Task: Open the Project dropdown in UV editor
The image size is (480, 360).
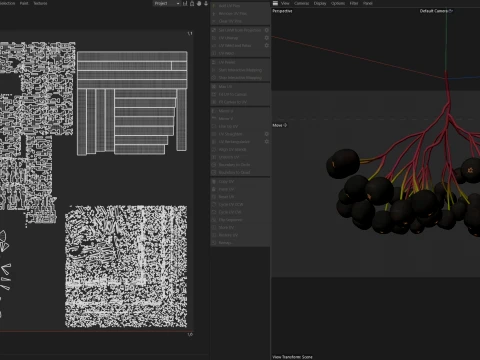Action: [167, 3]
